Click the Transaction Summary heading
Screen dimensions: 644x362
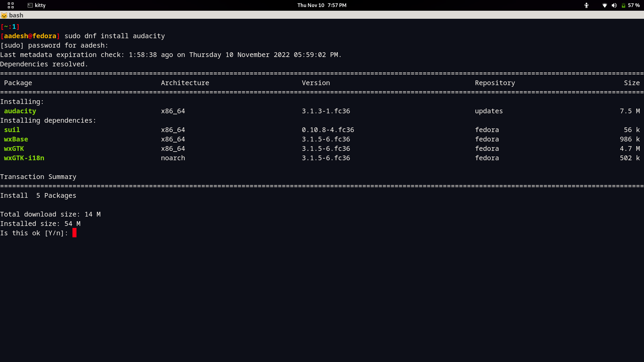tap(38, 177)
